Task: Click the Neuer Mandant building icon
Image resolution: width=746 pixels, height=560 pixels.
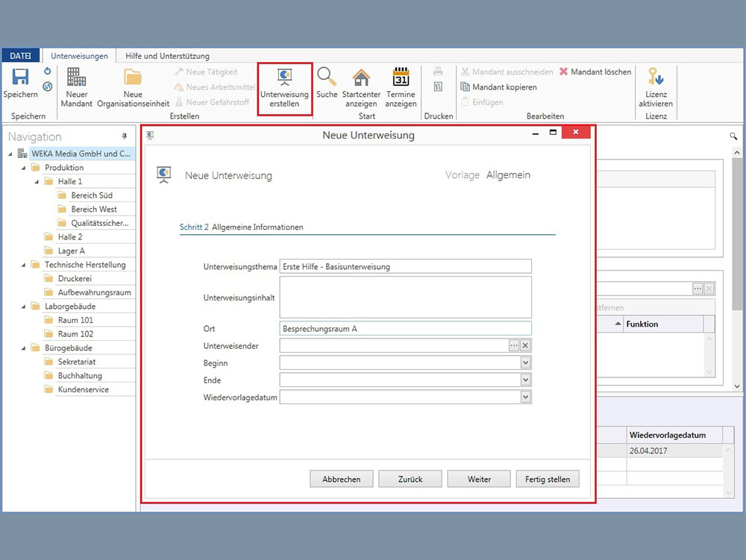Action: (77, 78)
